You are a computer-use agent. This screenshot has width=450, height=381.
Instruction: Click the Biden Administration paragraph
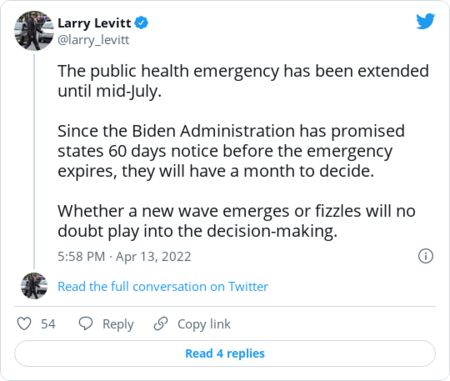(x=231, y=151)
